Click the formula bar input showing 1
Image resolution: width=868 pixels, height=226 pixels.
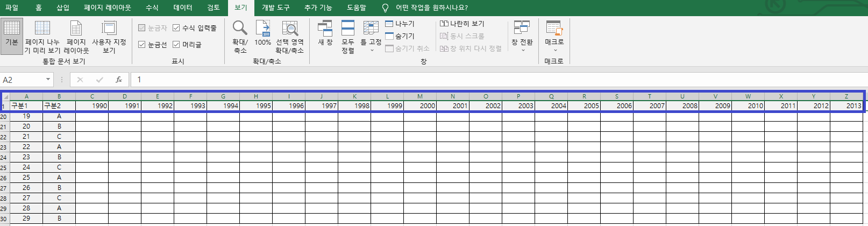[498, 80]
